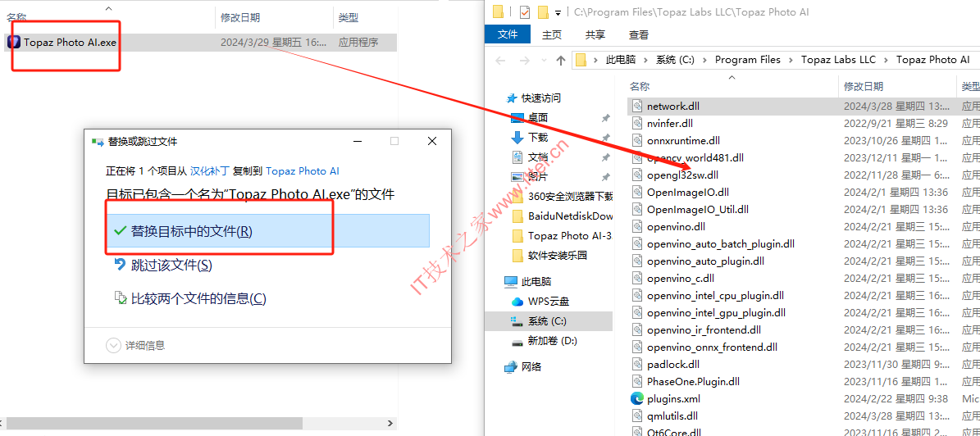Select 文档 in navigation pane
This screenshot has width=980, height=436.
(537, 157)
